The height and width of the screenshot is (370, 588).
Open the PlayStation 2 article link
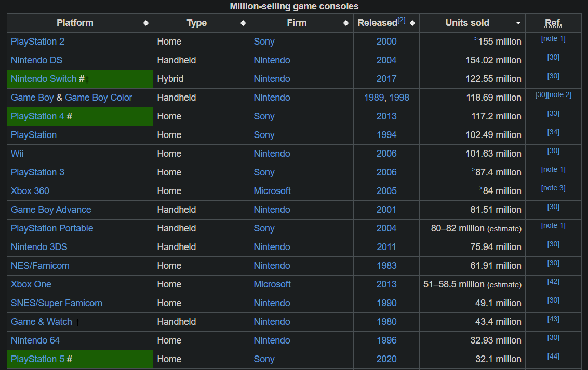pyautogui.click(x=37, y=42)
